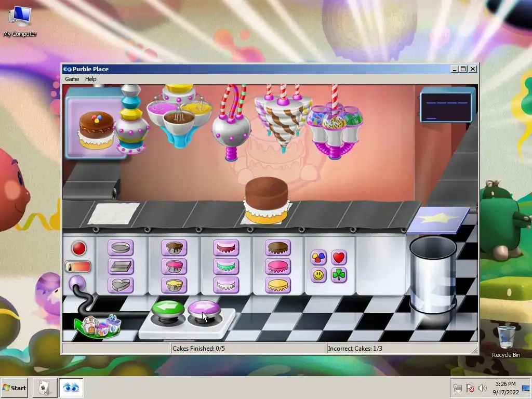Click Incorrect Cakes: 1/3 status text
Image resolution: width=532 pixels, height=399 pixels.
pyautogui.click(x=355, y=349)
